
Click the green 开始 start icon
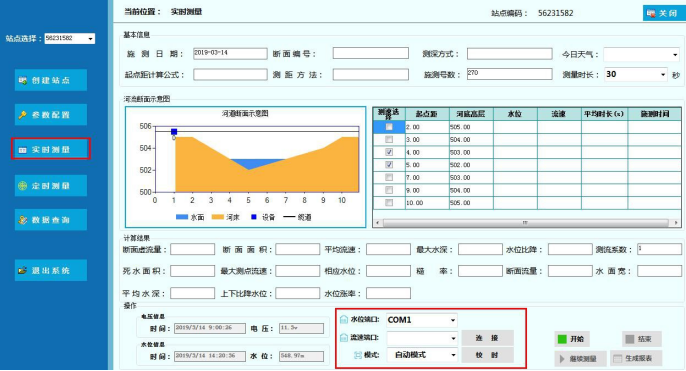pyautogui.click(x=562, y=339)
